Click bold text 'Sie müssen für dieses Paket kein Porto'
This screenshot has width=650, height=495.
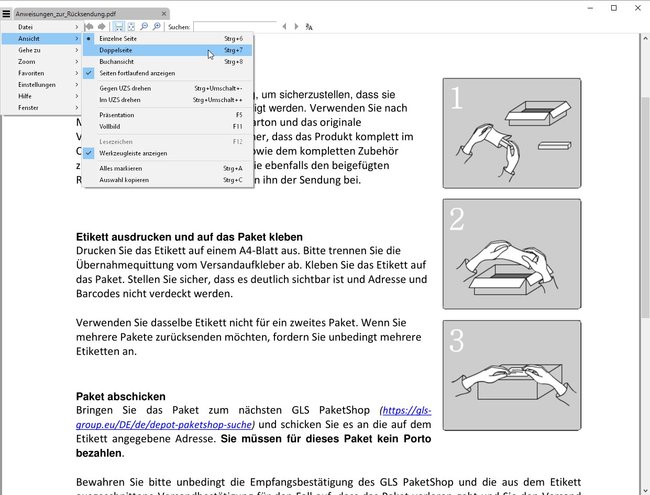pyautogui.click(x=326, y=439)
